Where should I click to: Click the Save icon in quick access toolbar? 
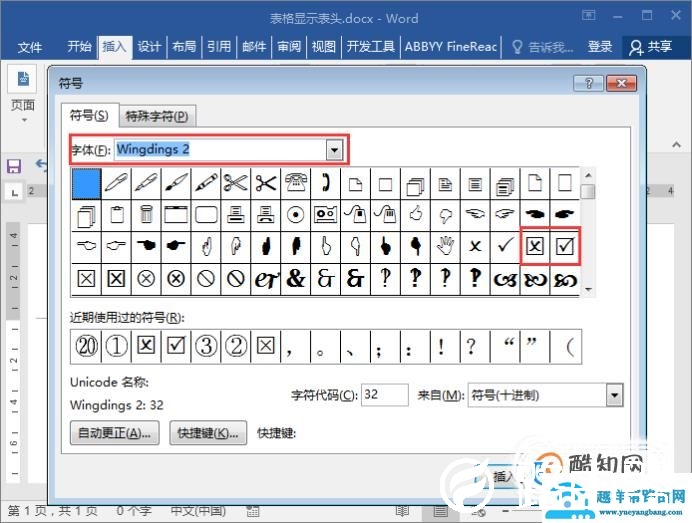(x=14, y=166)
